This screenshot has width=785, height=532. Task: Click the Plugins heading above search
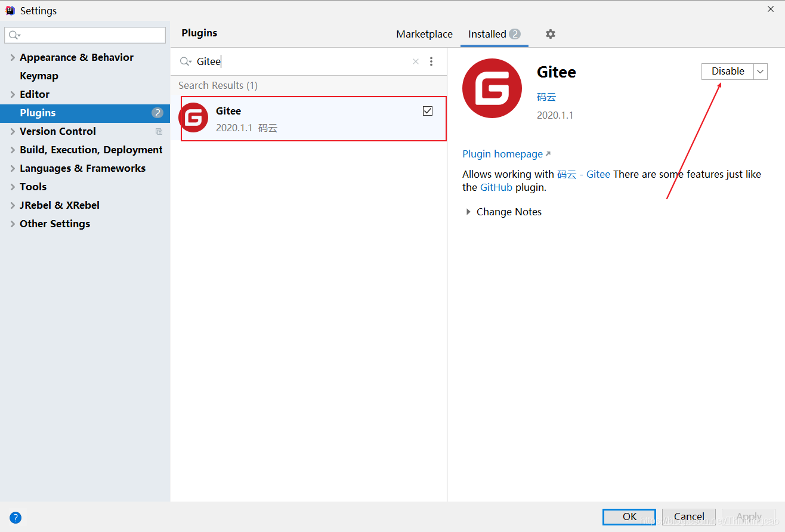point(199,33)
